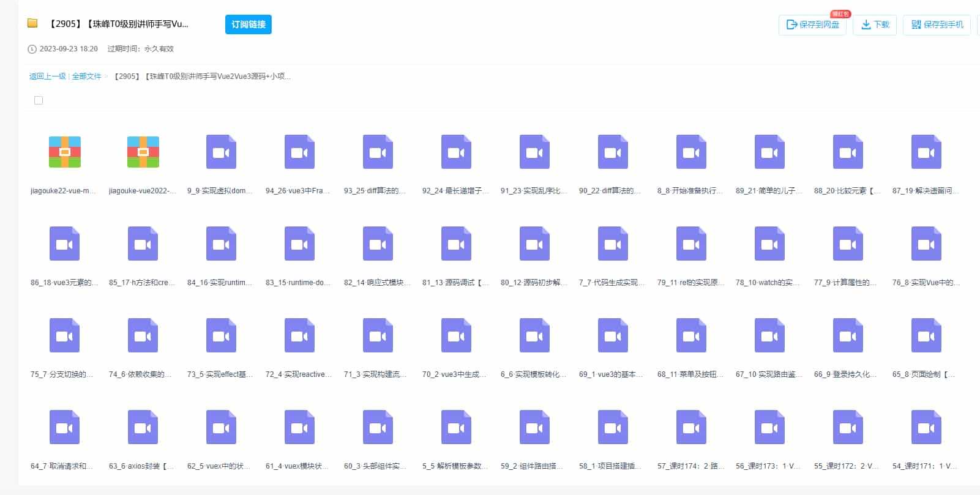The image size is (980, 495).
Task: Open video file 73_5 实现effect基
Action: point(222,335)
